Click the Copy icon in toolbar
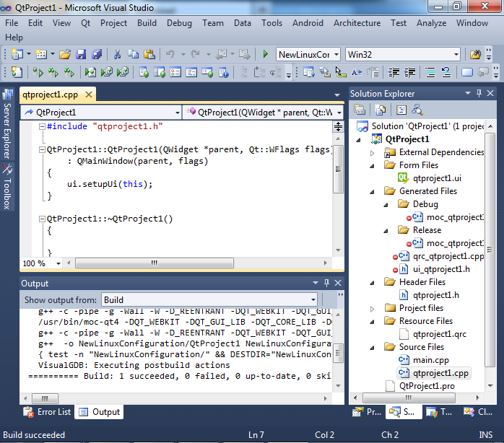 pyautogui.click(x=134, y=54)
